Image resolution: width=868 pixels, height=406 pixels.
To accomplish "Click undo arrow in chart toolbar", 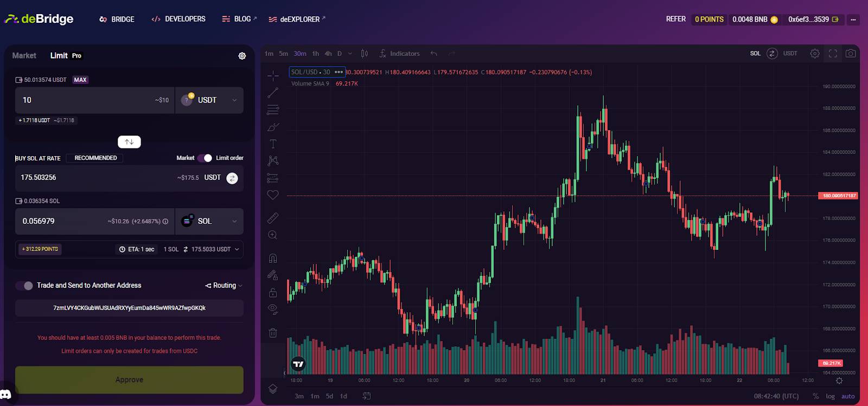I will point(433,54).
